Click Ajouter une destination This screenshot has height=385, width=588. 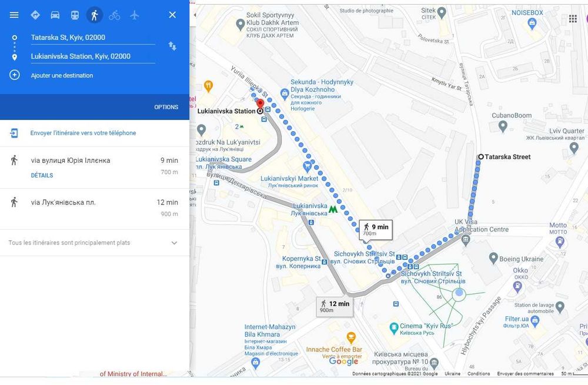point(62,76)
